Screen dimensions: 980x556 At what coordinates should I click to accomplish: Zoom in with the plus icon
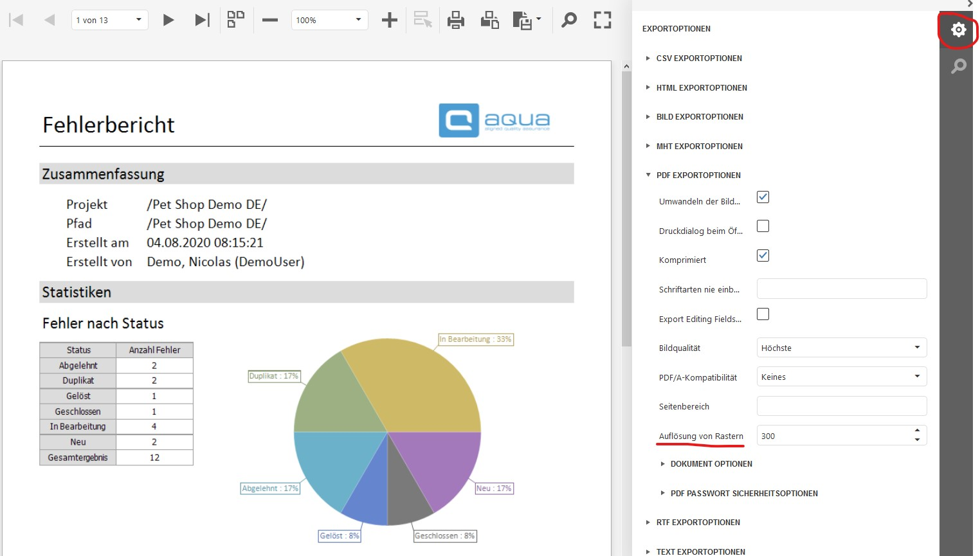pyautogui.click(x=389, y=20)
